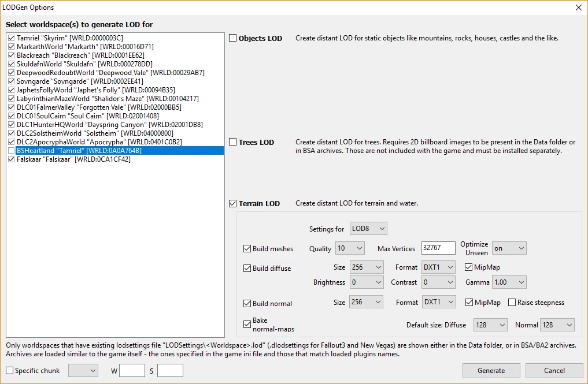Uncheck DLC01SoulCairn "Soul Cairn" checkbox

pyautogui.click(x=11, y=115)
